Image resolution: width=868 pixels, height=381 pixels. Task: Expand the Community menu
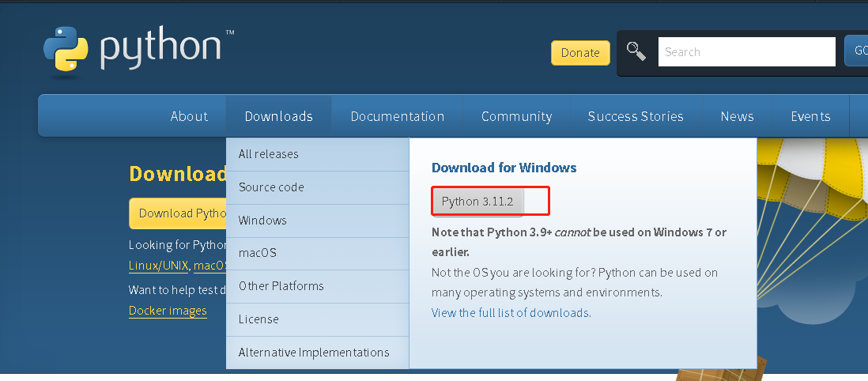[x=516, y=116]
